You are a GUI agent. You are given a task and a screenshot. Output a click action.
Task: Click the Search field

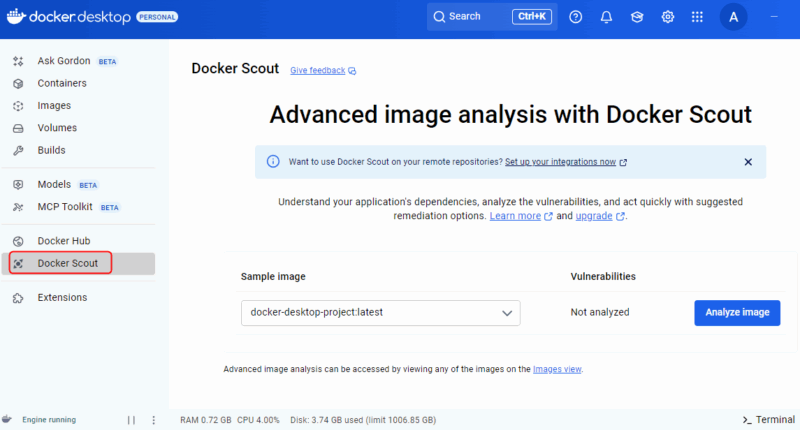pos(492,17)
